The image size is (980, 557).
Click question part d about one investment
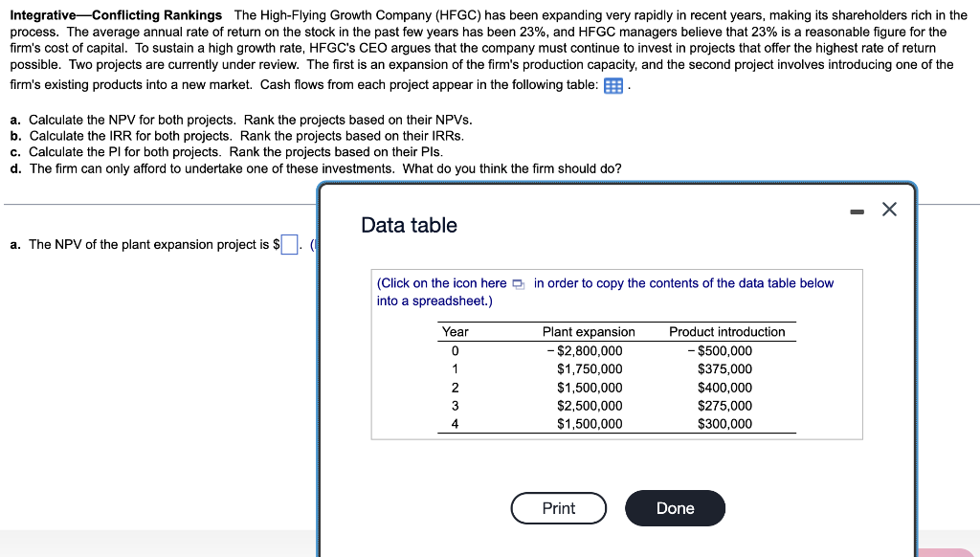tap(316, 168)
